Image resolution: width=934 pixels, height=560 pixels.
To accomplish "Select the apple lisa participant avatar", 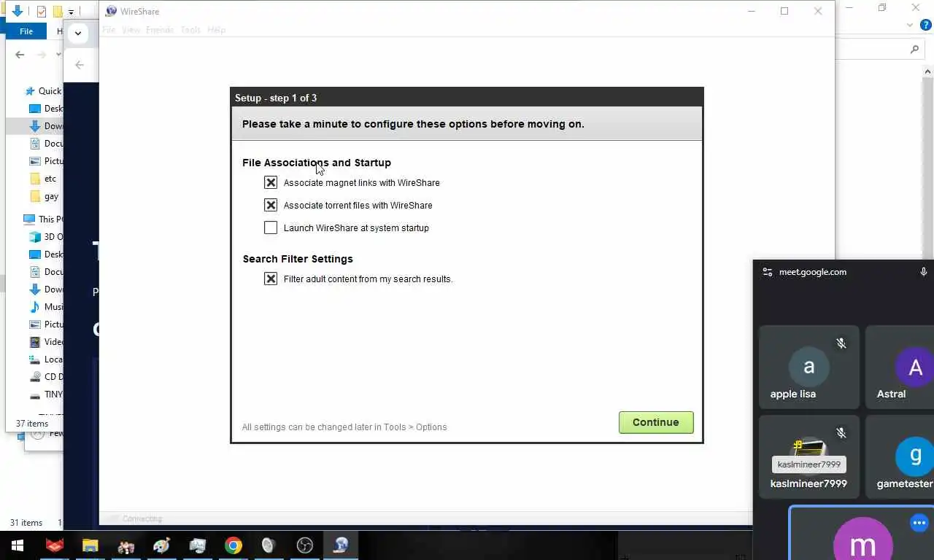I will pos(808,367).
